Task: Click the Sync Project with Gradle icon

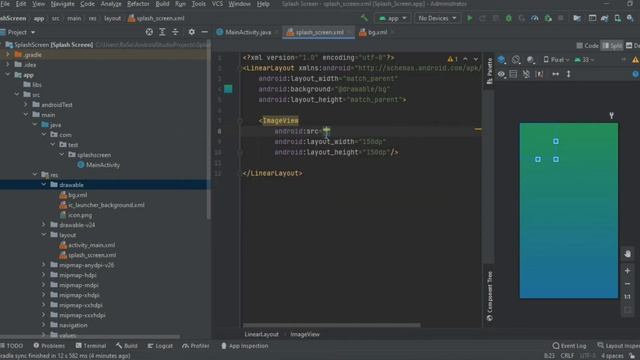Action: [x=605, y=18]
